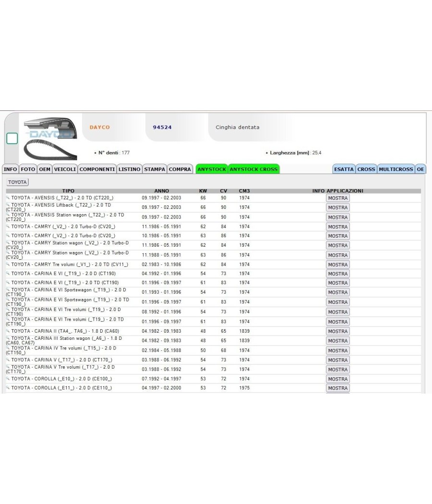Open the MULTICROSS tab

coord(396,169)
